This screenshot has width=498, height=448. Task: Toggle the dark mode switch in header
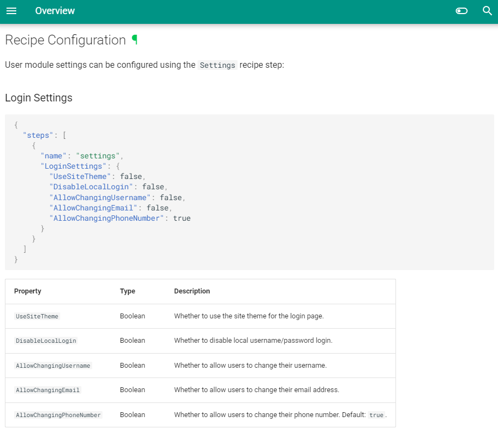tap(461, 11)
